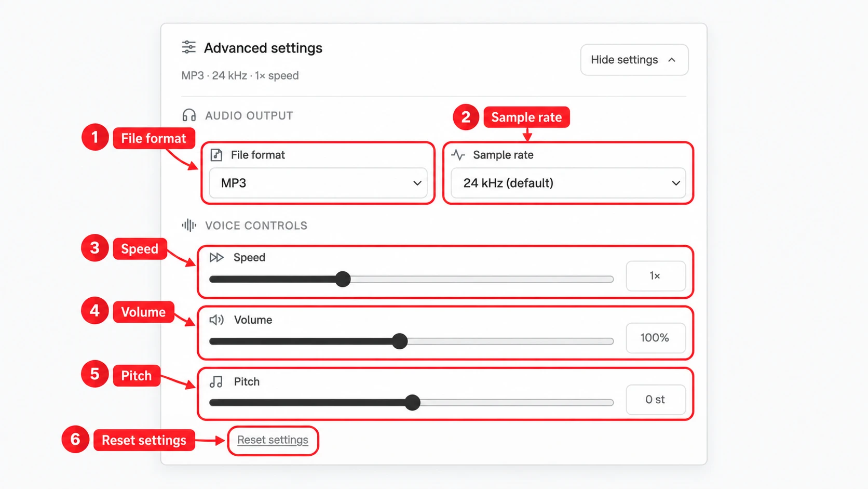Image resolution: width=868 pixels, height=489 pixels.
Task: Click the Advanced settings heading
Action: coord(263,48)
